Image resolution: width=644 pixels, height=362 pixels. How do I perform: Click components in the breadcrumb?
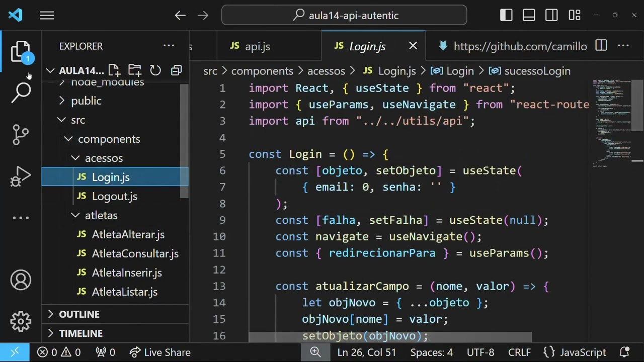point(262,71)
